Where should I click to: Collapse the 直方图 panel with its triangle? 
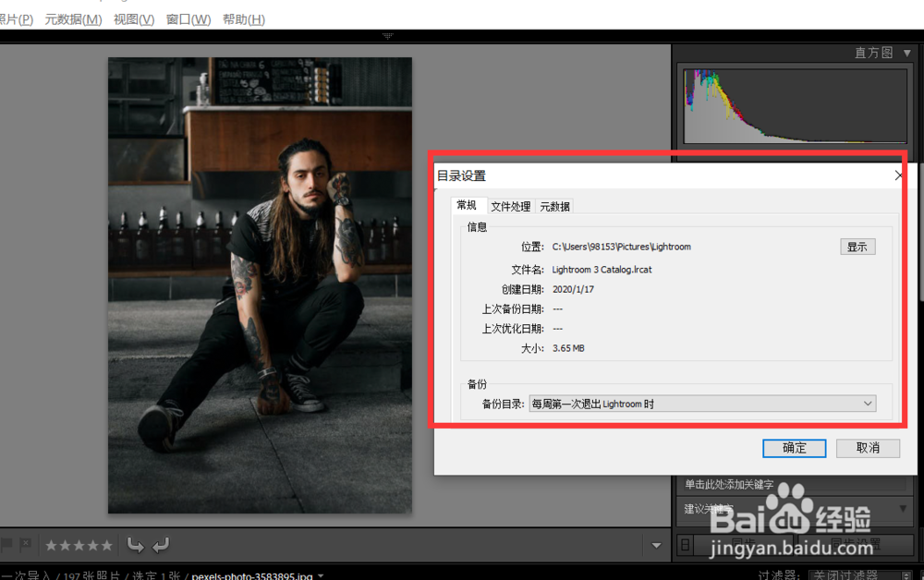906,53
